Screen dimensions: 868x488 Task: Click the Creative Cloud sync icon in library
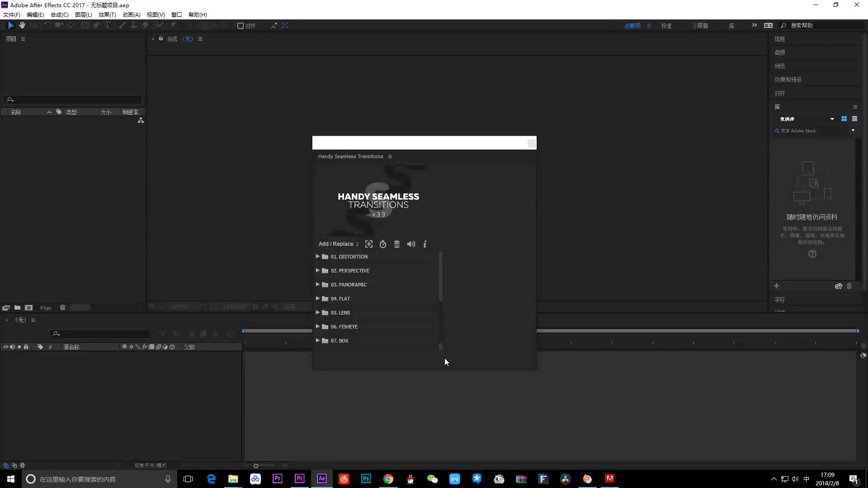click(x=839, y=286)
